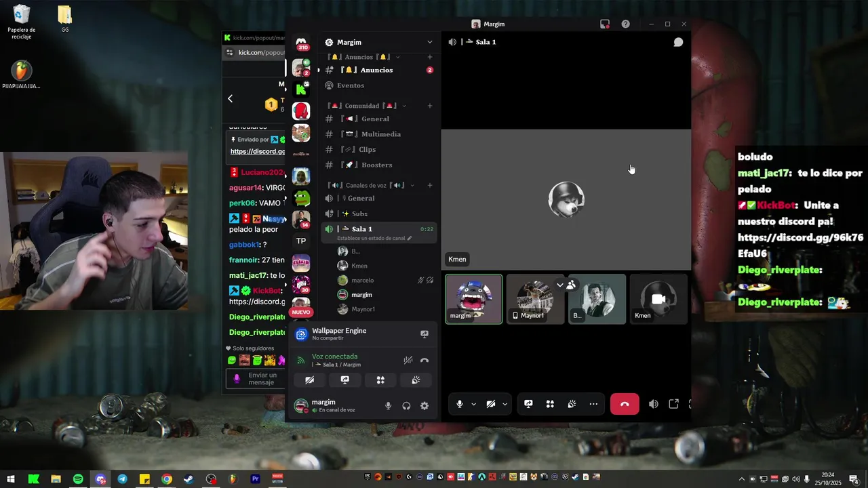868x488 pixels.
Task: Focus the Maynor1 participant thumbnail
Action: (535, 299)
